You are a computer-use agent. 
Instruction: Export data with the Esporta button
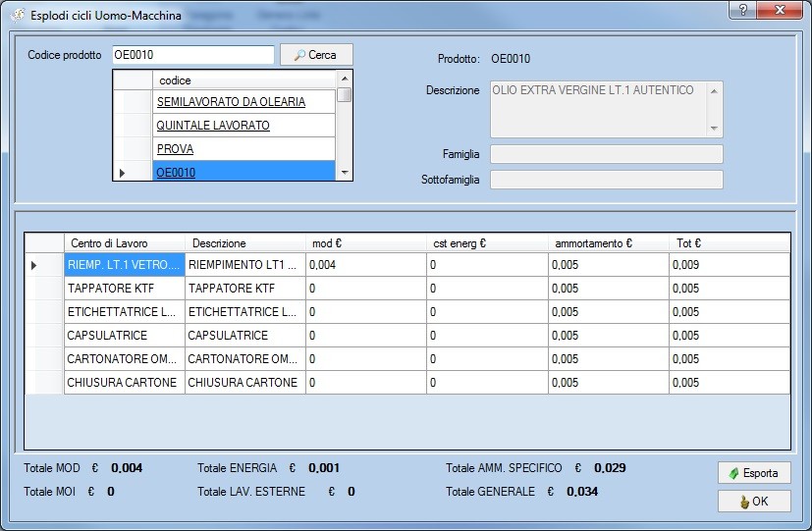tap(754, 473)
